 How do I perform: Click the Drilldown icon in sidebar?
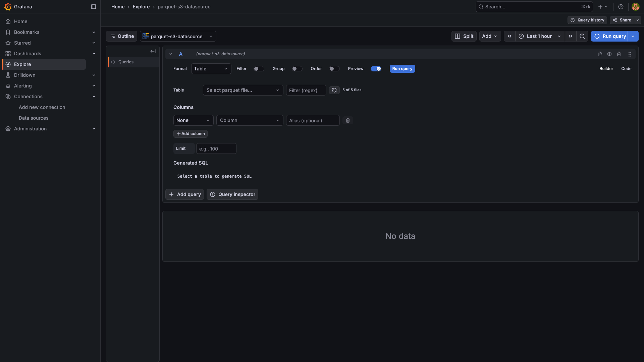[x=8, y=75]
